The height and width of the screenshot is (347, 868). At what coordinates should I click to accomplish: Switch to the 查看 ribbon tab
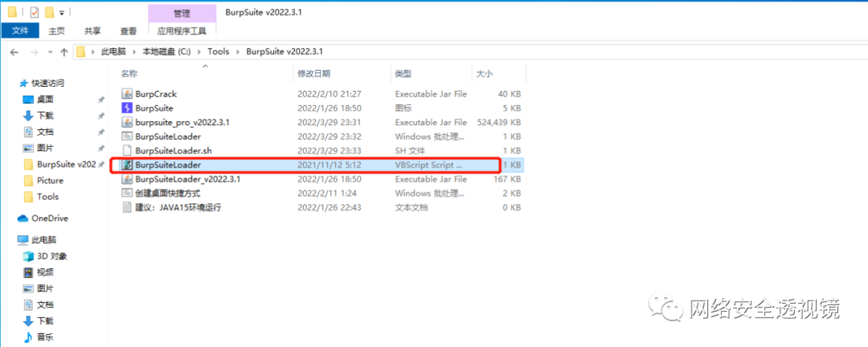coord(129,31)
